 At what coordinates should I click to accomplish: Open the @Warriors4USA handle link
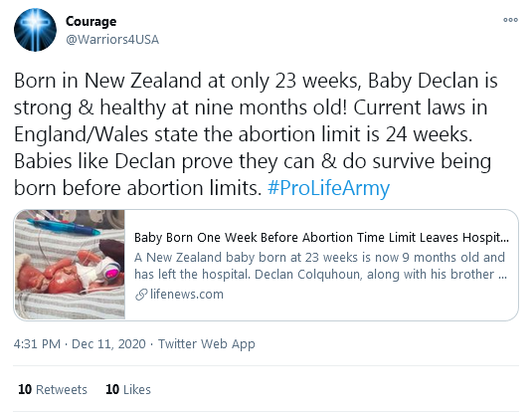point(112,40)
